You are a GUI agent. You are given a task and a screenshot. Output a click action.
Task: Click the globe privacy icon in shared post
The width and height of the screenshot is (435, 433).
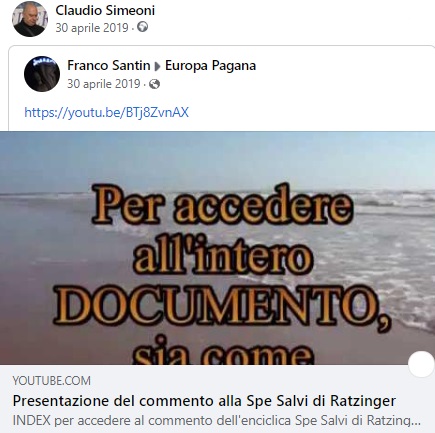[154, 84]
